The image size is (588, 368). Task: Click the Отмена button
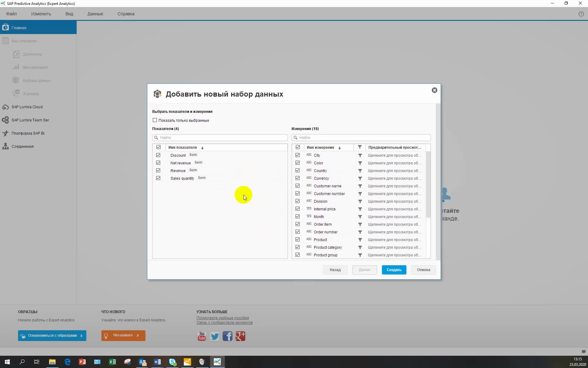[424, 270]
